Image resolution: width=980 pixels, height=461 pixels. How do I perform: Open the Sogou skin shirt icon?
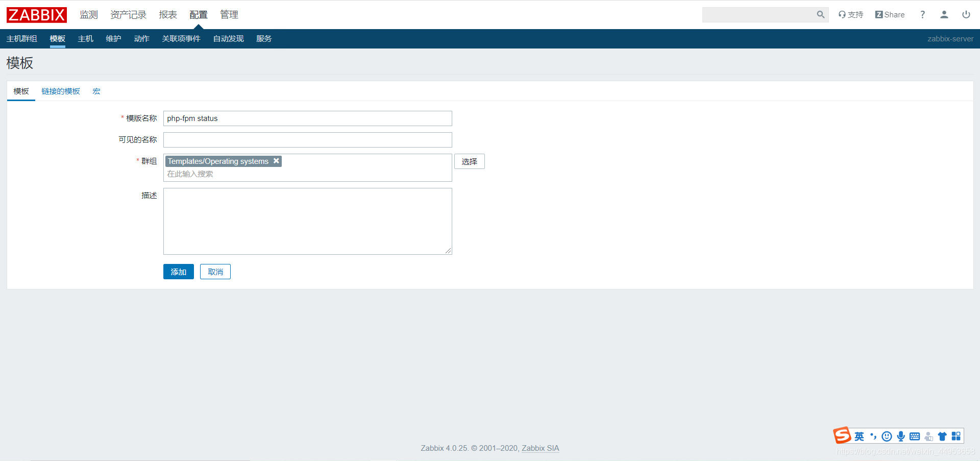coord(942,436)
